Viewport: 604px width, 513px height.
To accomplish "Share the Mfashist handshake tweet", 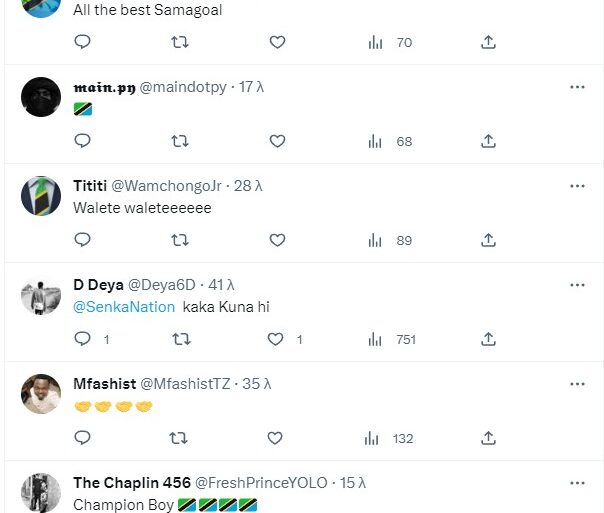I will [x=488, y=437].
